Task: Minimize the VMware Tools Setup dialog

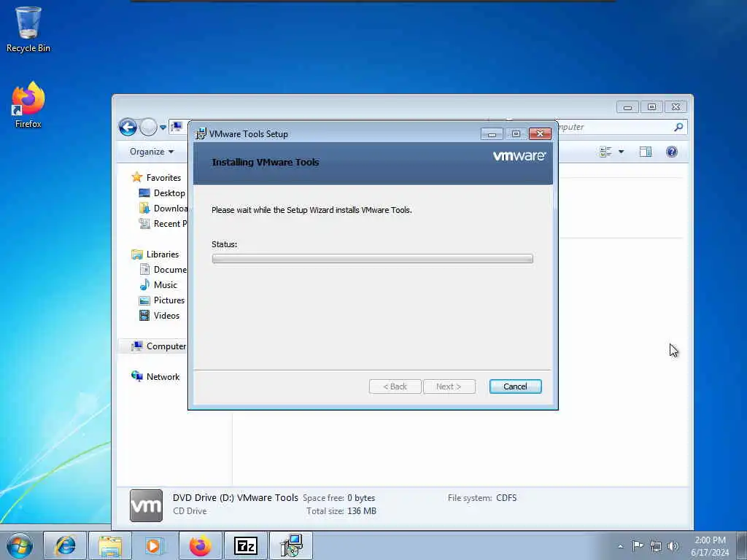Action: (x=492, y=134)
